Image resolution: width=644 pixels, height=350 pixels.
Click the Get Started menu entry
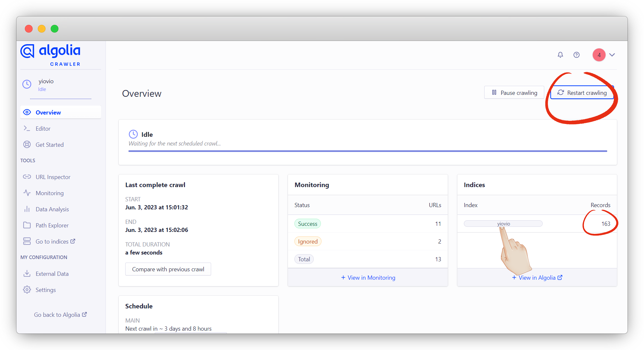tap(49, 145)
